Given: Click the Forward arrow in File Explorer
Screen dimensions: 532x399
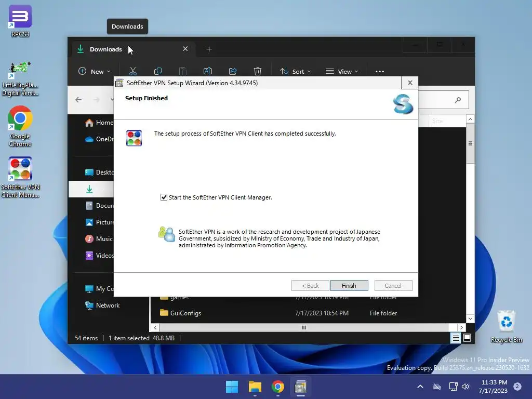Looking at the screenshot, I should 97,100.
